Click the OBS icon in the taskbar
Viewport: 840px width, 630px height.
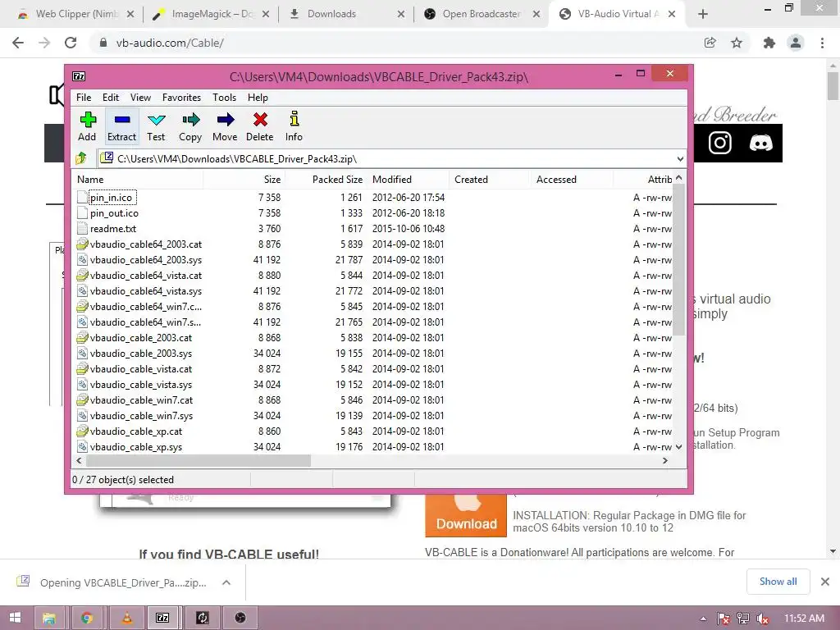coord(240,619)
